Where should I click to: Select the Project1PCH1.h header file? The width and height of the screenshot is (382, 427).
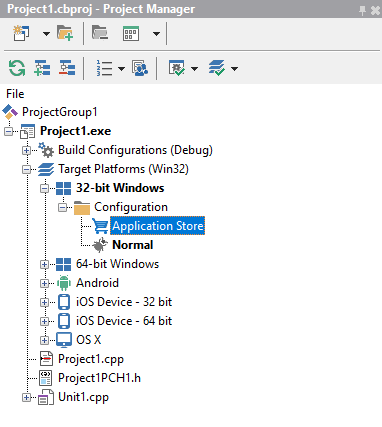coord(99,378)
